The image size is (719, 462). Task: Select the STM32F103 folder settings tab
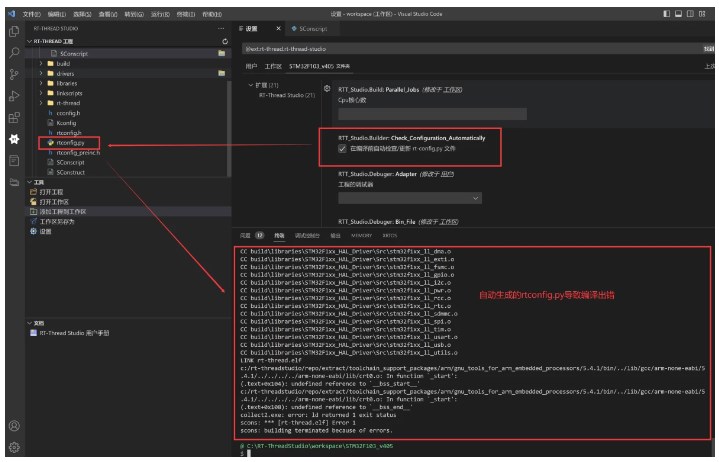pyautogui.click(x=319, y=66)
